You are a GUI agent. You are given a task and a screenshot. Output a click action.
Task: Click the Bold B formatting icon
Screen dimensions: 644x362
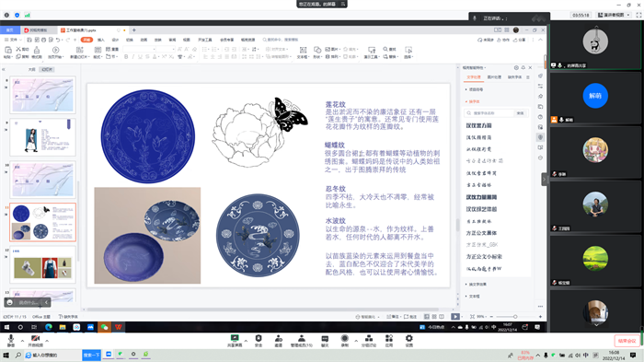pyautogui.click(x=126, y=57)
